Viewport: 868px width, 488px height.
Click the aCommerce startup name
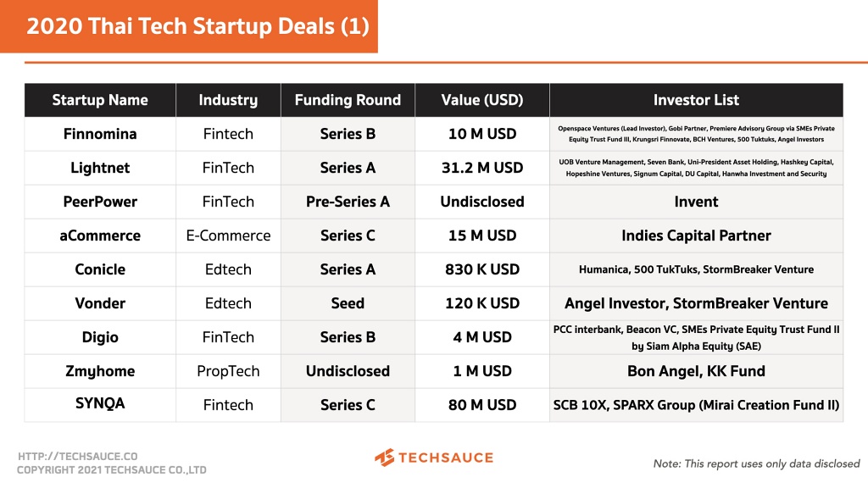[100, 236]
